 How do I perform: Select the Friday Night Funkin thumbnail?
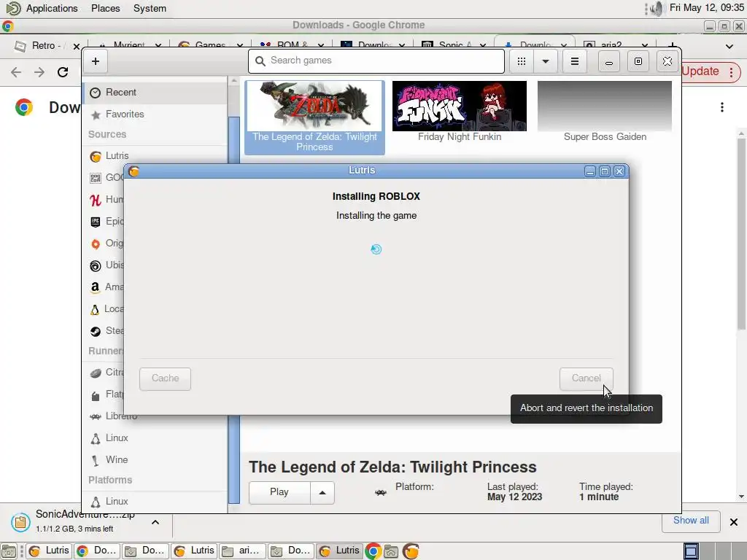(460, 106)
